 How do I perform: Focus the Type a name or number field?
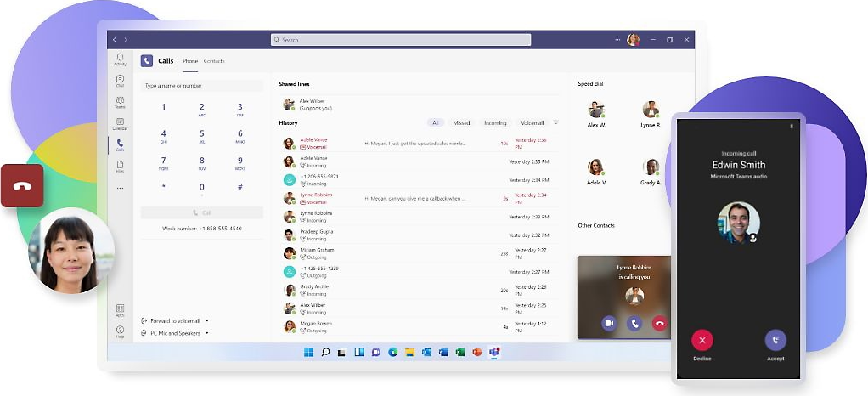point(202,86)
